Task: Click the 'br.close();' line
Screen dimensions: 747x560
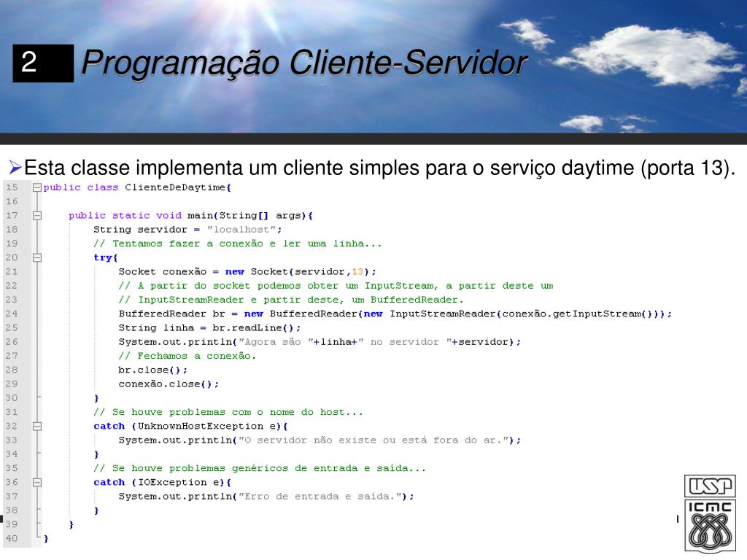Action: click(x=153, y=370)
